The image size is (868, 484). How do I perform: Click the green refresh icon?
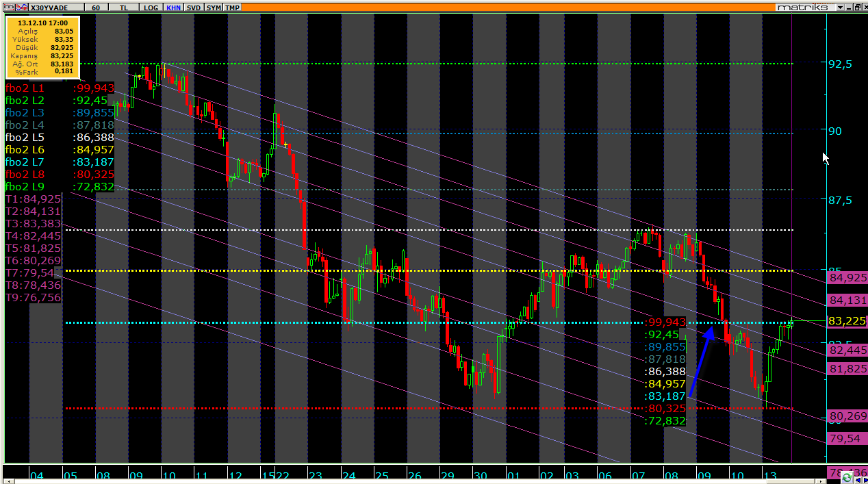click(x=847, y=476)
